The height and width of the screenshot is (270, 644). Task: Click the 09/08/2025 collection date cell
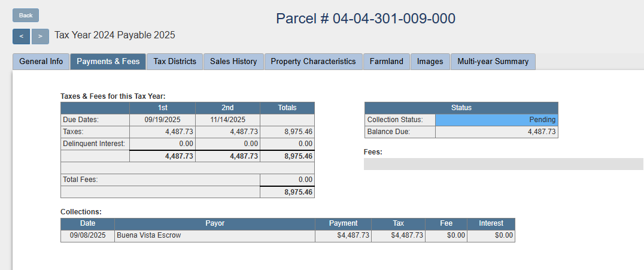click(x=87, y=236)
